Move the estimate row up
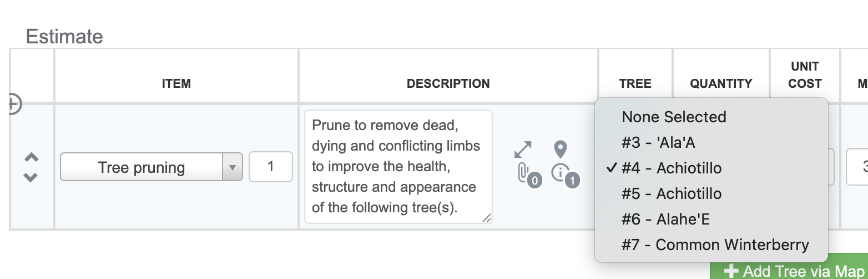This screenshot has width=868, height=279. (32, 157)
